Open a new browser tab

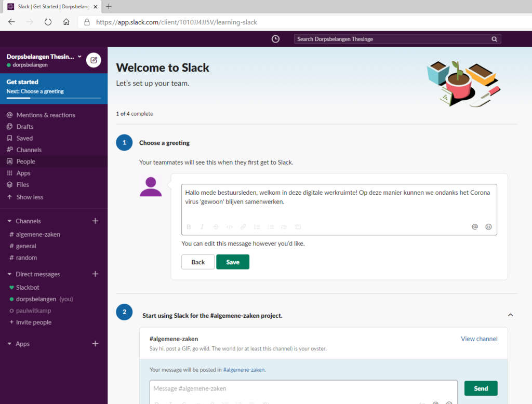click(109, 6)
